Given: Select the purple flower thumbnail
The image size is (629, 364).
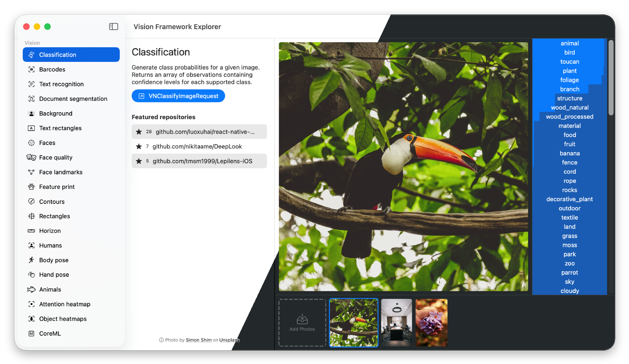Looking at the screenshot, I should point(431,323).
